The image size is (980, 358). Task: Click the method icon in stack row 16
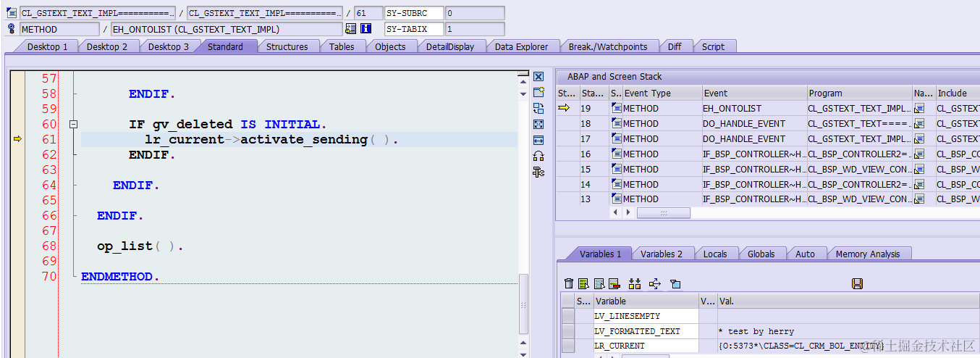(616, 154)
